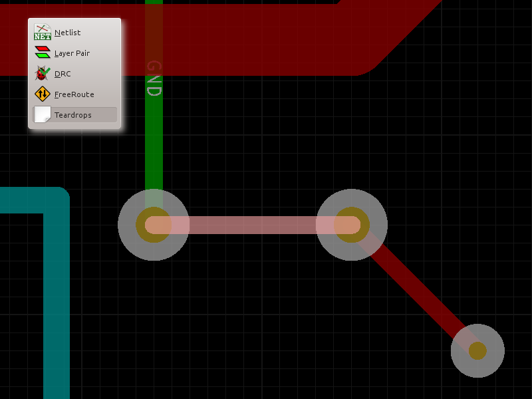This screenshot has height=399, width=532.
Task: Select the via under the GND track
Action: point(154,225)
